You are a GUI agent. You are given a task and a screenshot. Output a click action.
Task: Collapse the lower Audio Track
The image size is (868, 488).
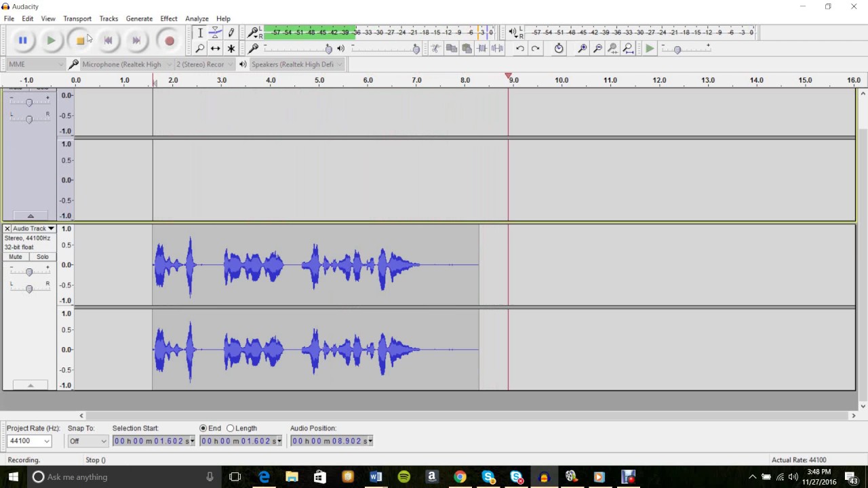tap(31, 385)
